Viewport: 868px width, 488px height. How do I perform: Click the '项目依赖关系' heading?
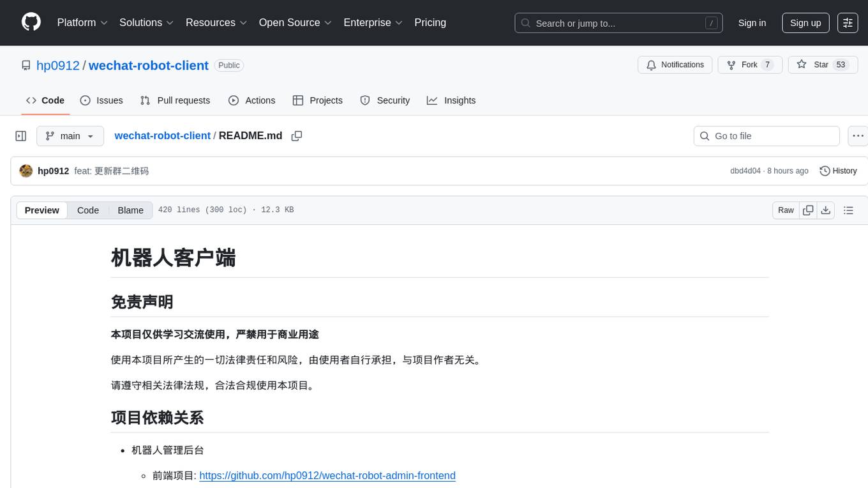pyautogui.click(x=158, y=418)
